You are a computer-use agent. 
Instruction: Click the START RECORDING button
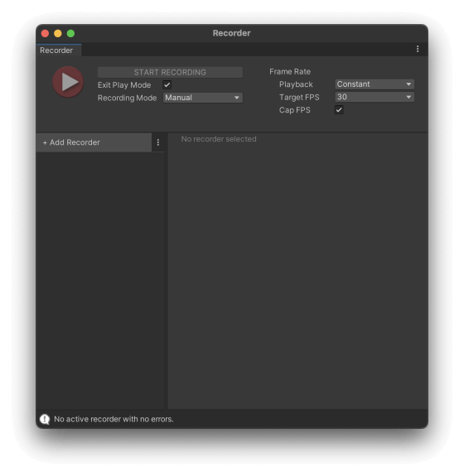point(170,72)
